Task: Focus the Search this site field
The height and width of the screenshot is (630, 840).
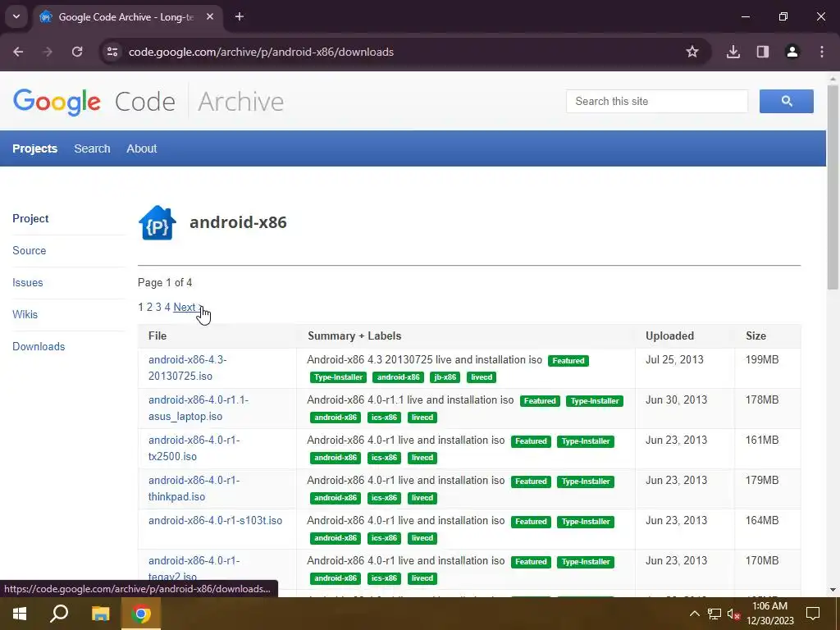Action: (x=657, y=101)
